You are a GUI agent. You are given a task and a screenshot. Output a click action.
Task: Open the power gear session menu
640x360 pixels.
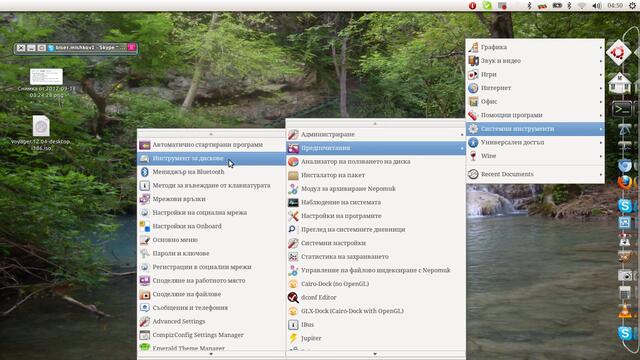(632, 6)
